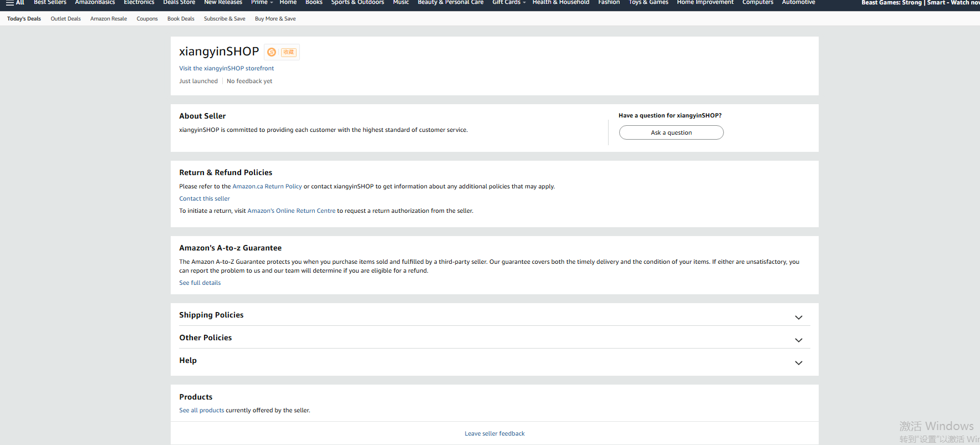Viewport: 980px width, 445px height.
Task: Click "Have a question for xiangyinSHOP?" text
Action: click(670, 116)
